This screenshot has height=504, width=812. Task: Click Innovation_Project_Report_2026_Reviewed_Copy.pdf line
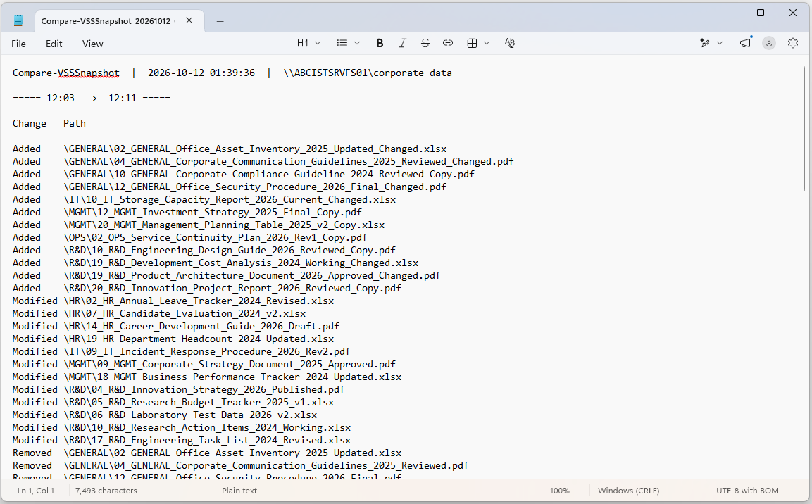206,288
